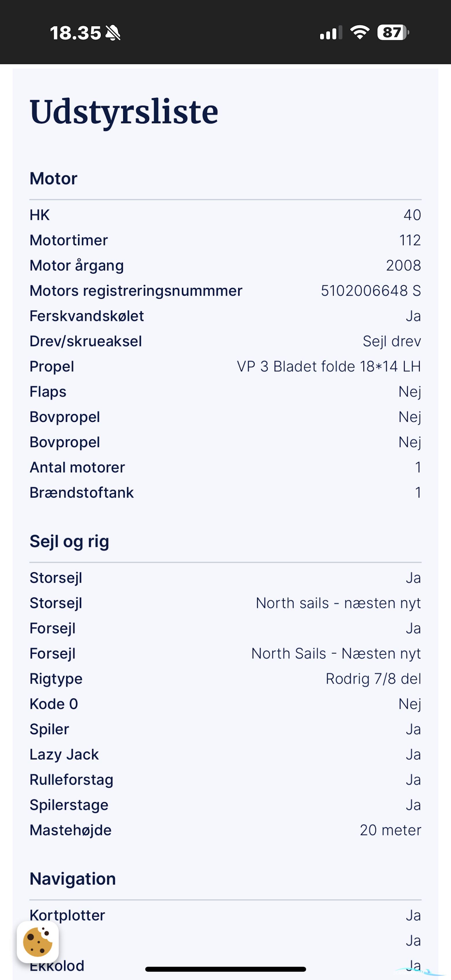Tap the Wi-Fi status icon
Viewport: 451px width, 980px height.
pyautogui.click(x=360, y=32)
